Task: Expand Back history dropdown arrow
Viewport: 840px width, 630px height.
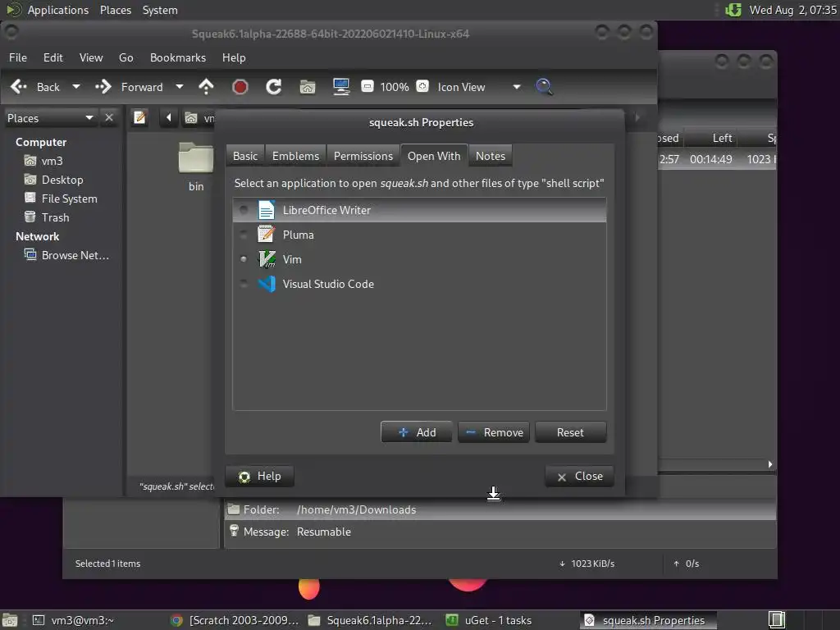Action: click(76, 87)
